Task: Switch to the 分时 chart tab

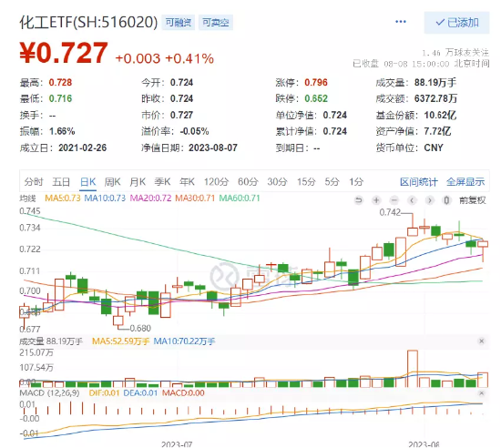Action: click(34, 182)
